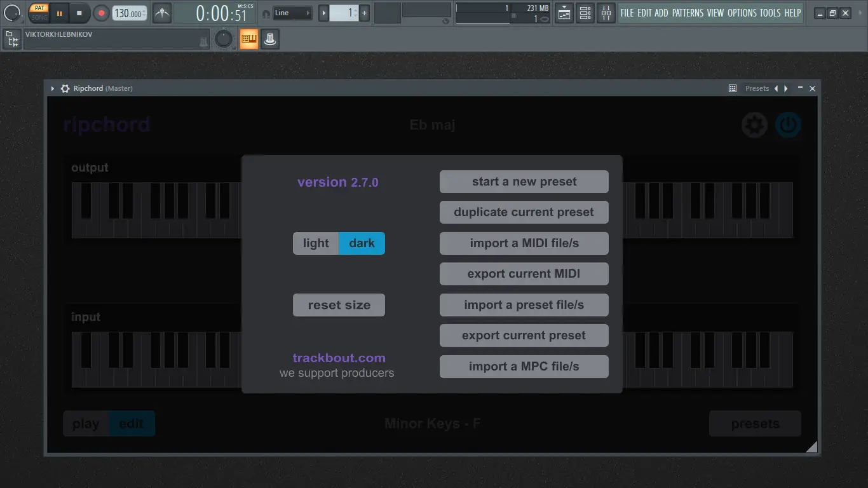Open the Presets menu in Ripchord title bar

coord(757,89)
